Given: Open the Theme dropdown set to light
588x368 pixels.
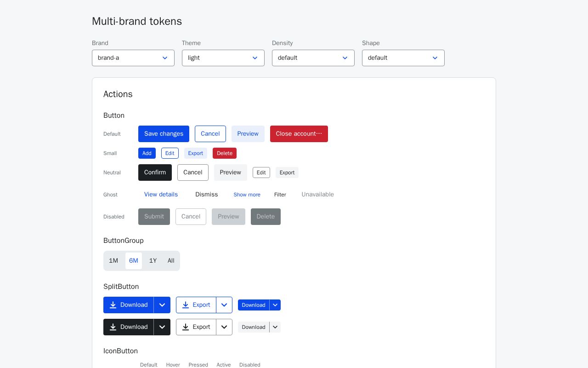Looking at the screenshot, I should pos(223,58).
